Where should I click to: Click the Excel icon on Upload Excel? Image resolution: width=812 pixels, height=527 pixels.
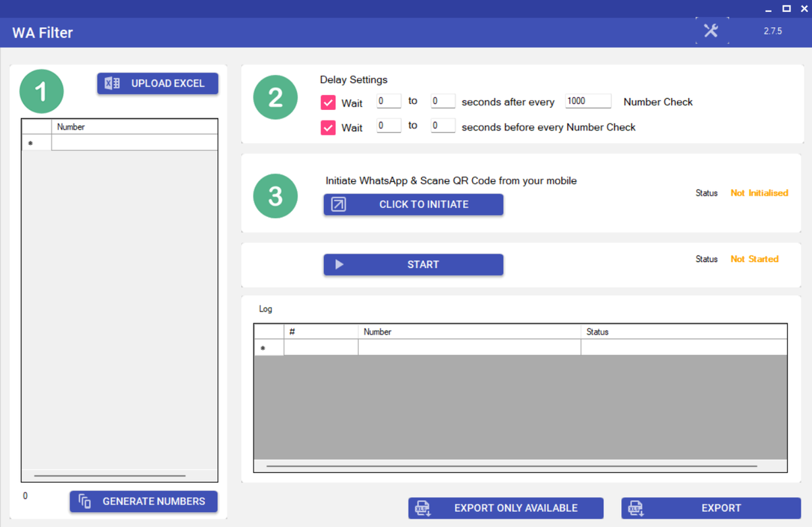[113, 84]
